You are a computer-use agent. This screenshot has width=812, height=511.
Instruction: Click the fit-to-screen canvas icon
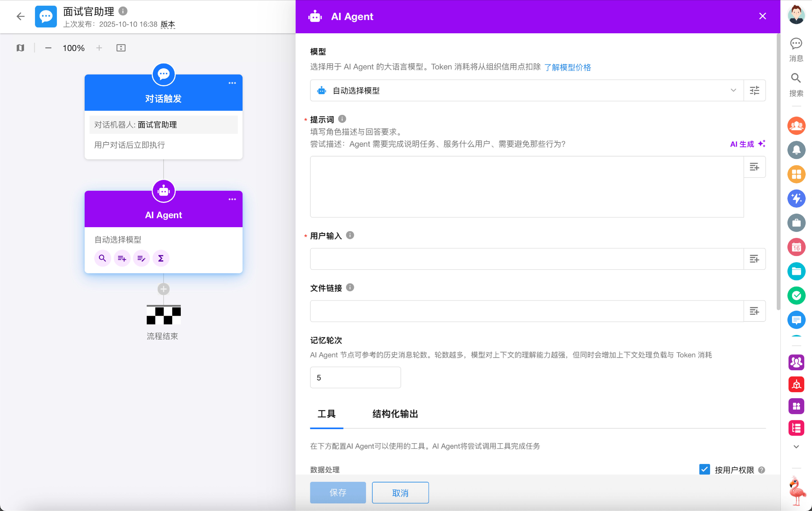(x=121, y=48)
